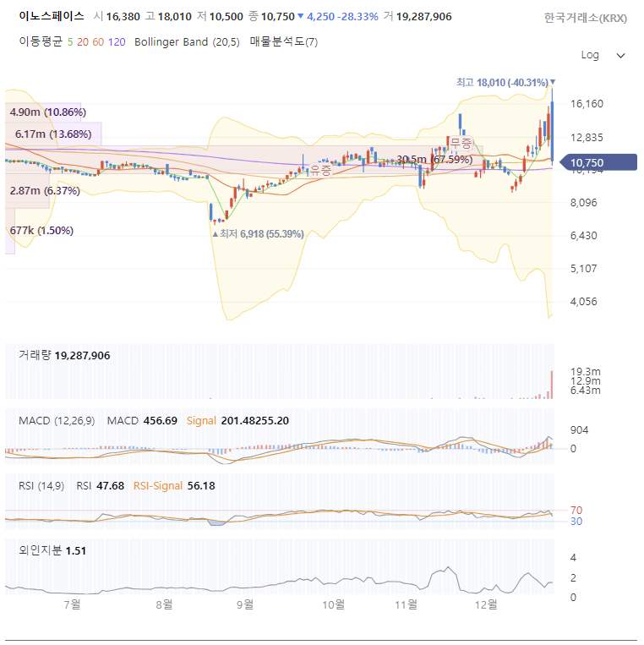Click the current price tag 10,750
The height and width of the screenshot is (645, 644).
click(x=598, y=162)
